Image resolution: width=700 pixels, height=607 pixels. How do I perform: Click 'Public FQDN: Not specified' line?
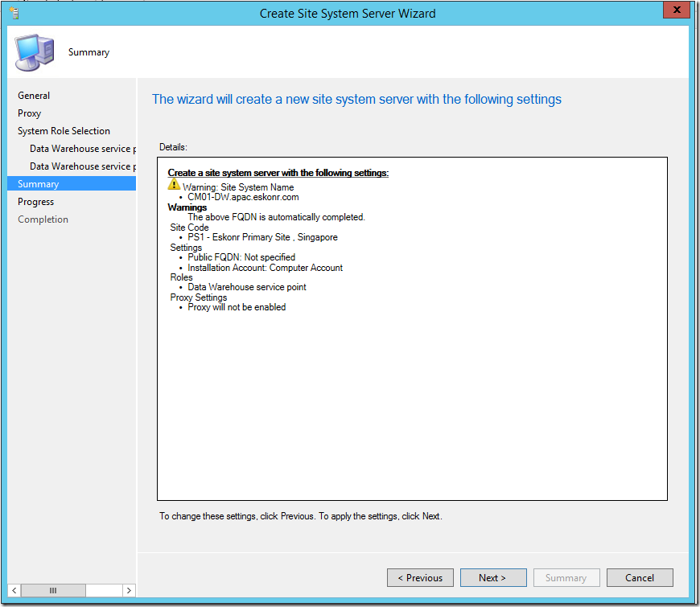click(241, 257)
